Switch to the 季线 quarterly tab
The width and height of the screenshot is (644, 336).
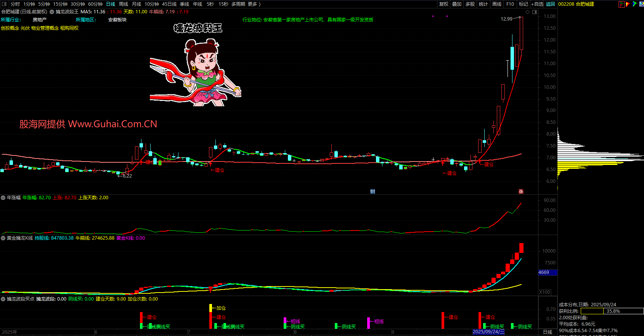185,4
